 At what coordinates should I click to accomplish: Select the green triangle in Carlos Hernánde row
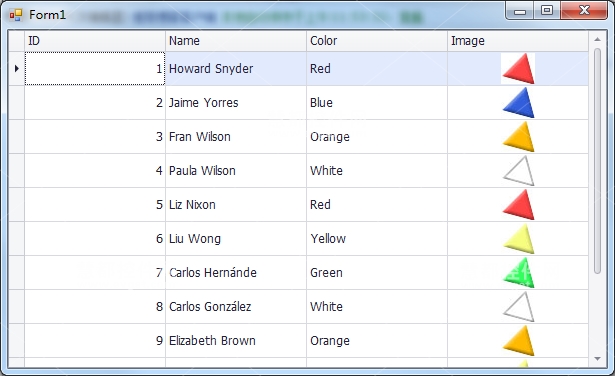pyautogui.click(x=518, y=272)
